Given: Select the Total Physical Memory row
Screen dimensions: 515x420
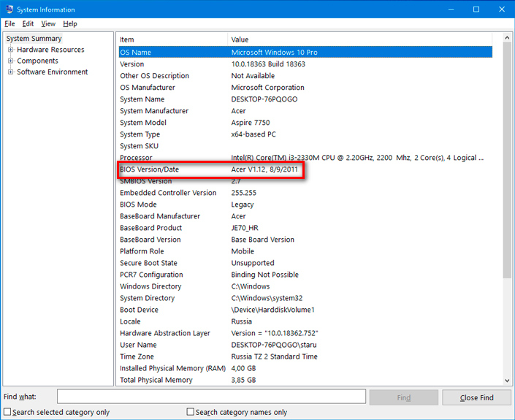Looking at the screenshot, I should coord(305,381).
